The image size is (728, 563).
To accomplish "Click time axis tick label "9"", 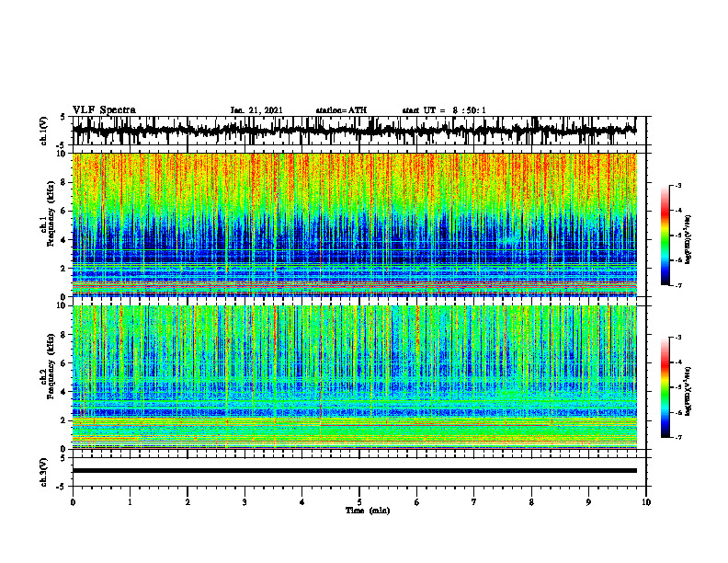I will point(588,502).
